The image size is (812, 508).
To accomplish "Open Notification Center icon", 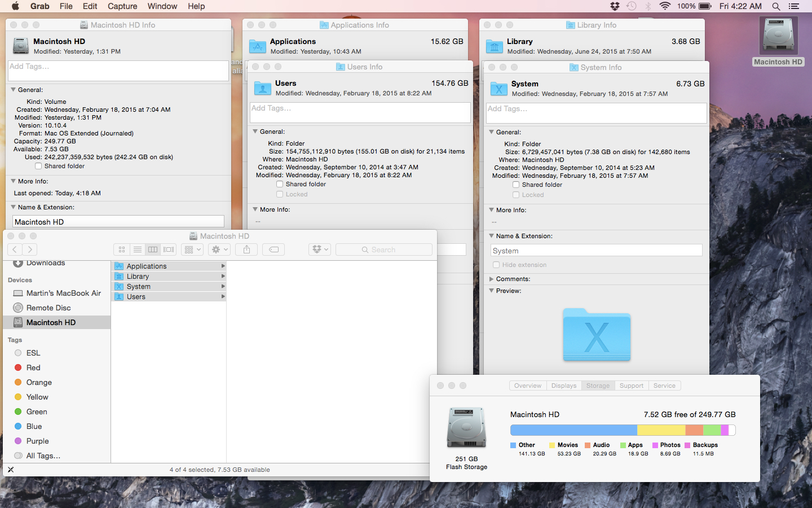I will point(794,6).
